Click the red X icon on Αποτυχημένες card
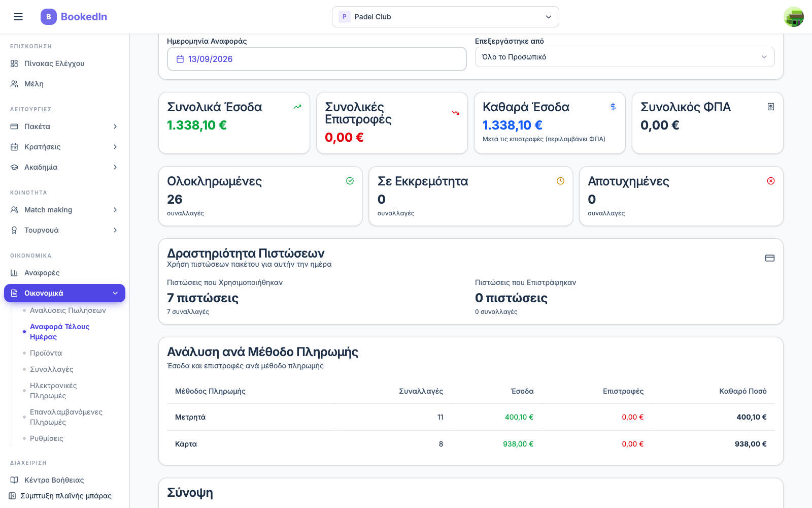 click(771, 181)
